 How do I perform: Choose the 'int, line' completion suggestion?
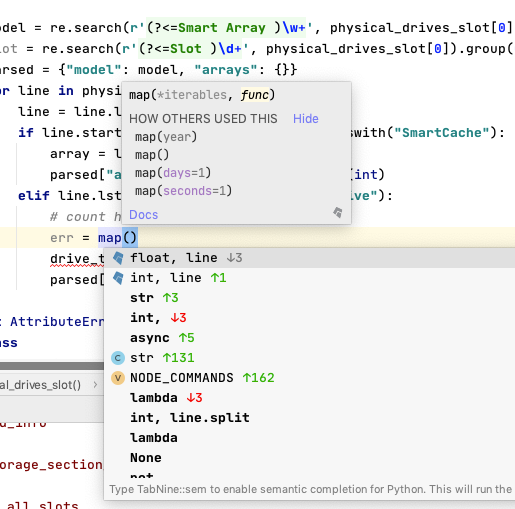tap(309, 278)
